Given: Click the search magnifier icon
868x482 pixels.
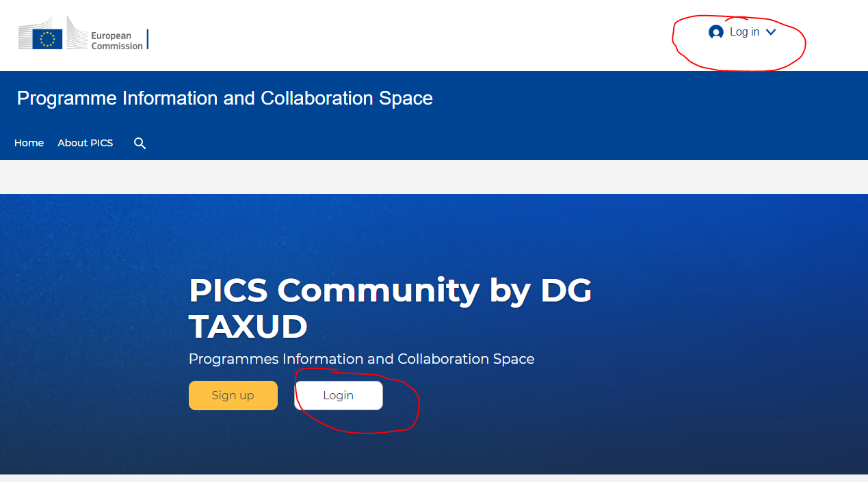Looking at the screenshot, I should tap(140, 144).
